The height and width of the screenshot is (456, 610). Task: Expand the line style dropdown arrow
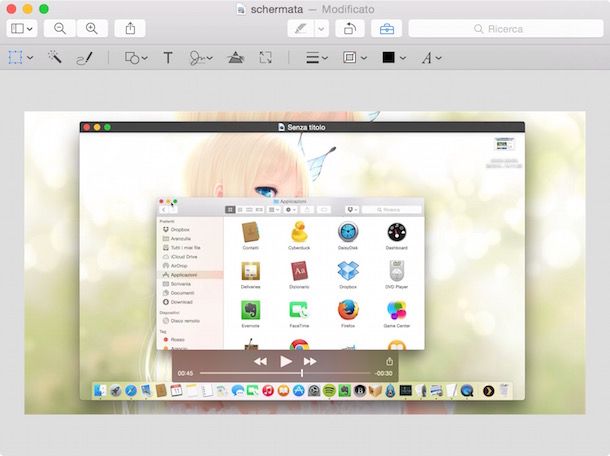pos(325,58)
